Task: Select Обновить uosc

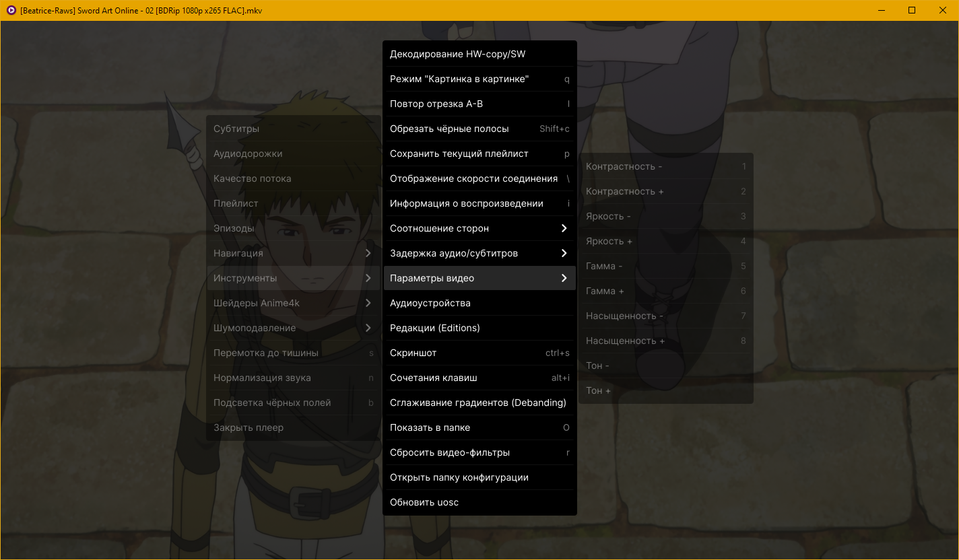Action: (x=479, y=502)
